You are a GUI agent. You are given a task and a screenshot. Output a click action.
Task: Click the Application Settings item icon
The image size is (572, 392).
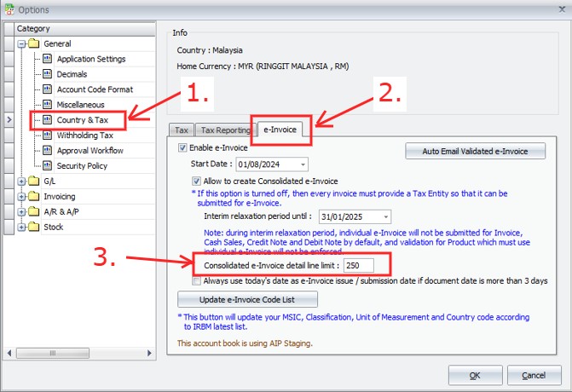coord(48,59)
